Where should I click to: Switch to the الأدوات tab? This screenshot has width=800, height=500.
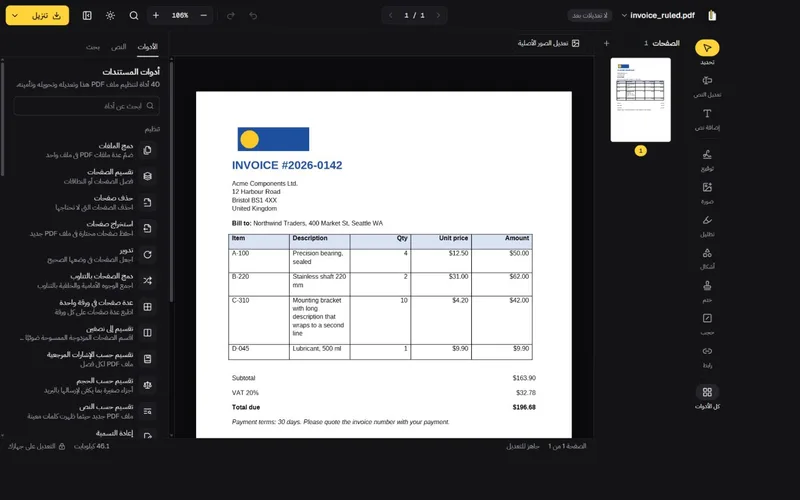[x=147, y=47]
